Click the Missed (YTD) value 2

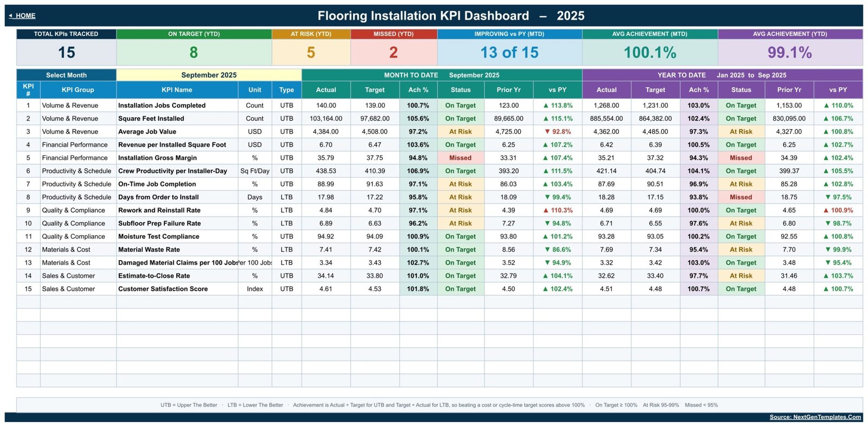[x=393, y=53]
